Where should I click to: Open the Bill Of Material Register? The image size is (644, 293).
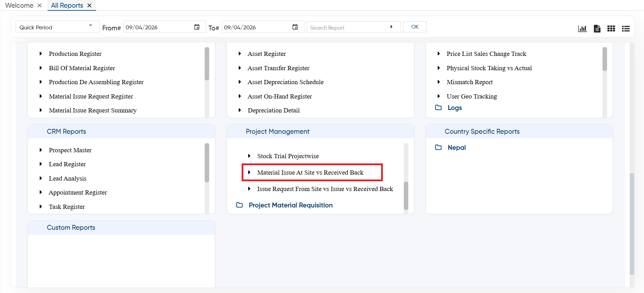82,68
